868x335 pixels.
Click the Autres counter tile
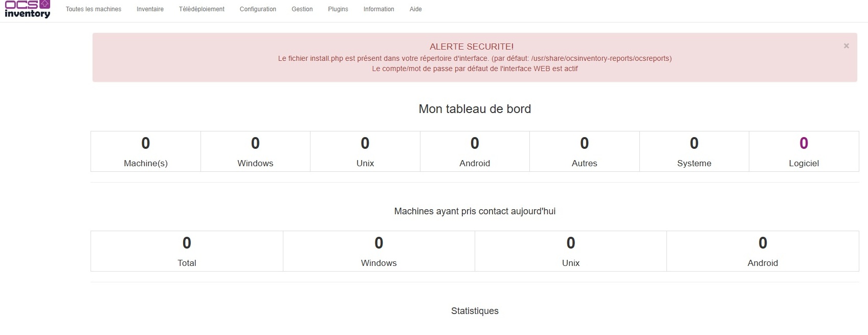(584, 151)
